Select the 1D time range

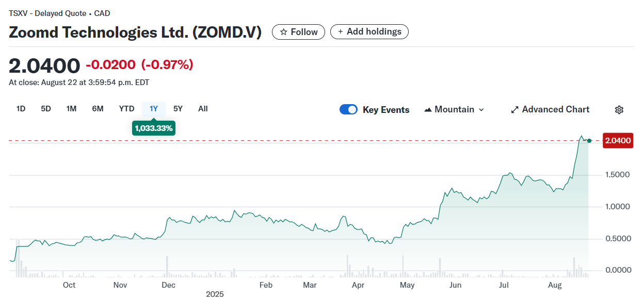click(21, 109)
